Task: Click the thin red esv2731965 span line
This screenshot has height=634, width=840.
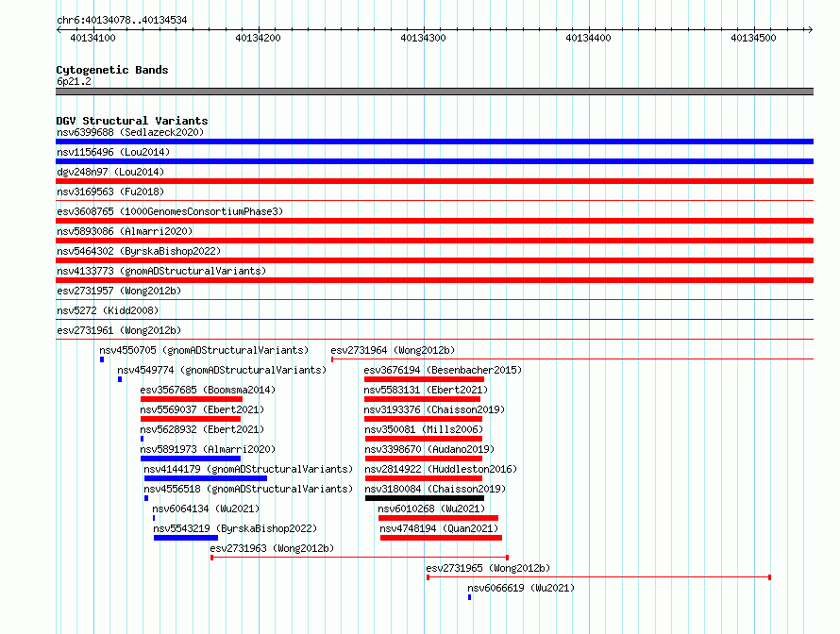Action: [599, 577]
